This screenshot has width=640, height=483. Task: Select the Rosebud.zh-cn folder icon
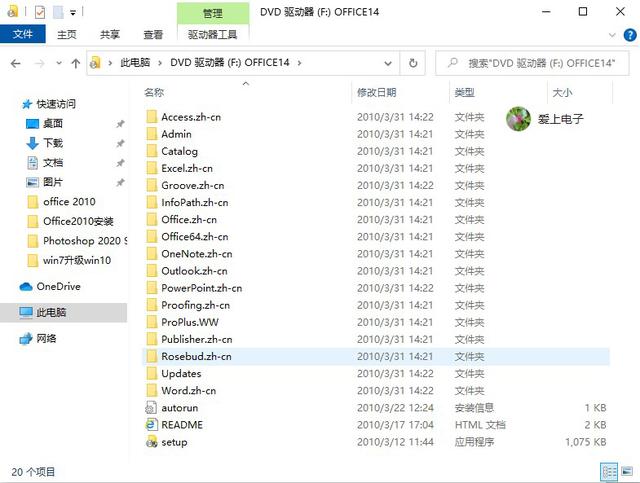coord(151,356)
